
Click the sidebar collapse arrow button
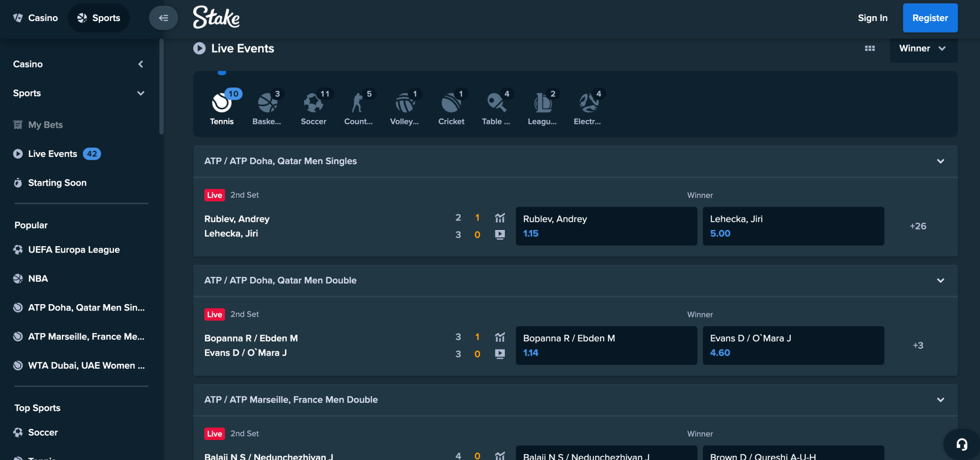[164, 18]
